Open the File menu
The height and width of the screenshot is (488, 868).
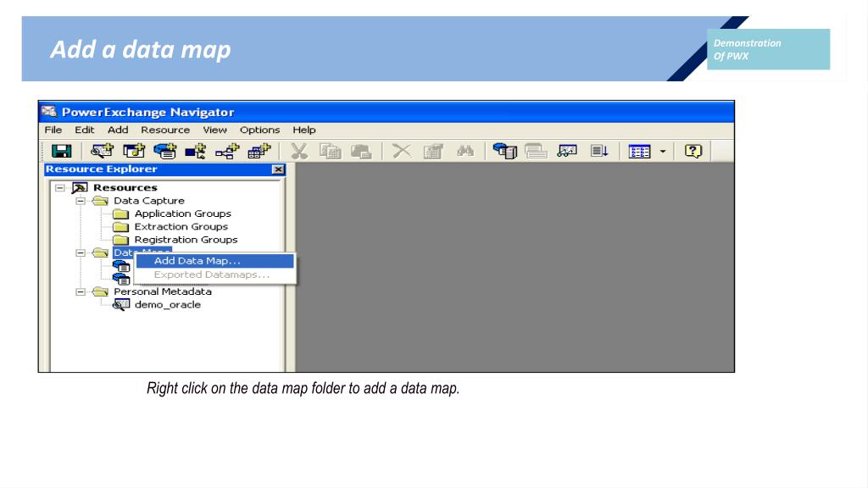pos(53,130)
